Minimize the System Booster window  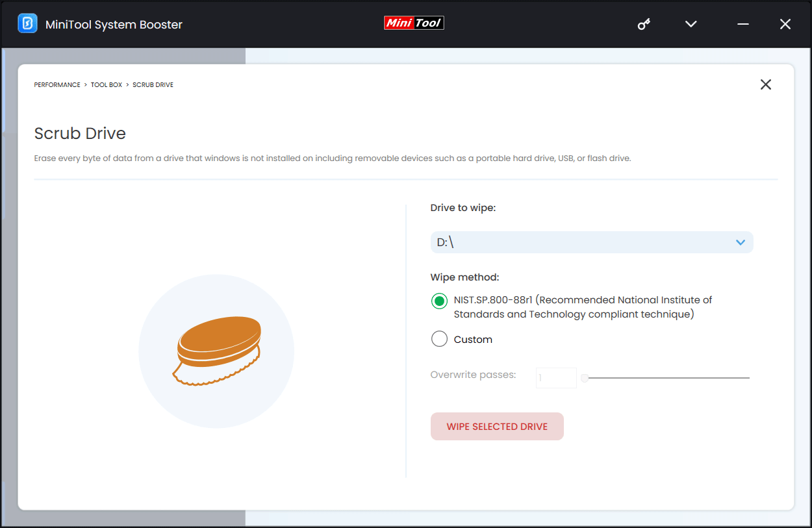[743, 24]
